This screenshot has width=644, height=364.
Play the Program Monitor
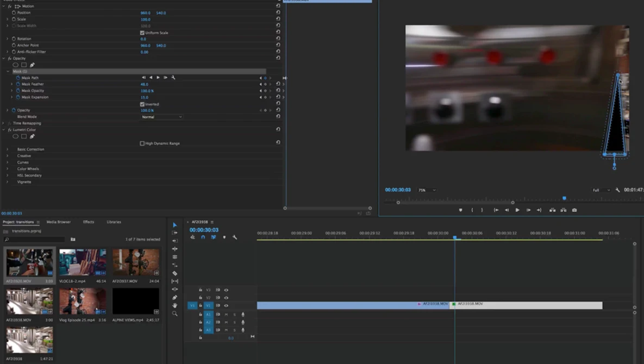click(x=517, y=210)
